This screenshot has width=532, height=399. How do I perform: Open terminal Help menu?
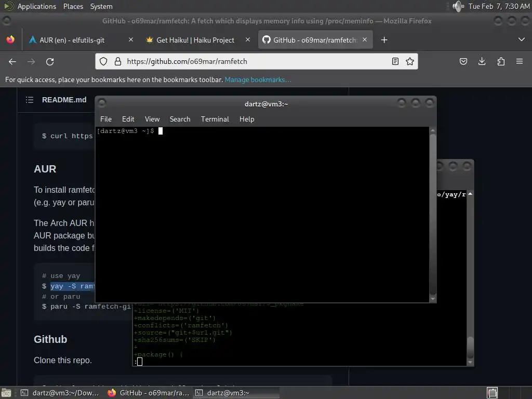tap(247, 119)
